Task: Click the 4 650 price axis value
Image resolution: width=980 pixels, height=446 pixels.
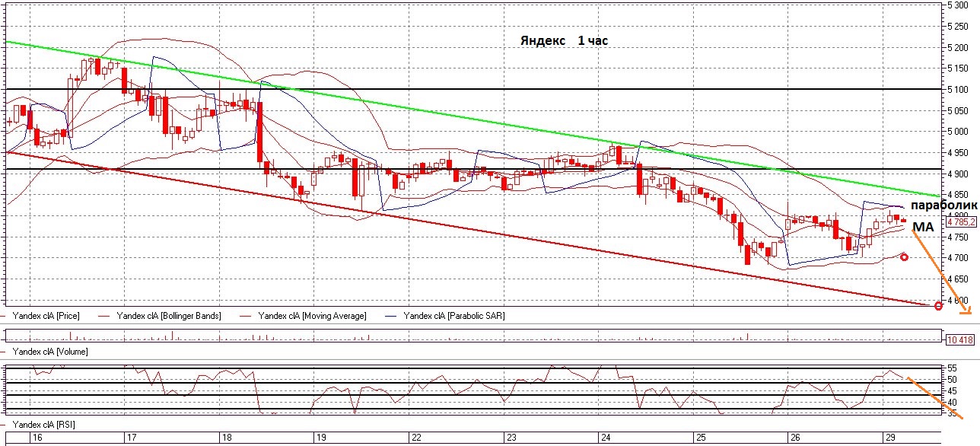Action: point(959,279)
